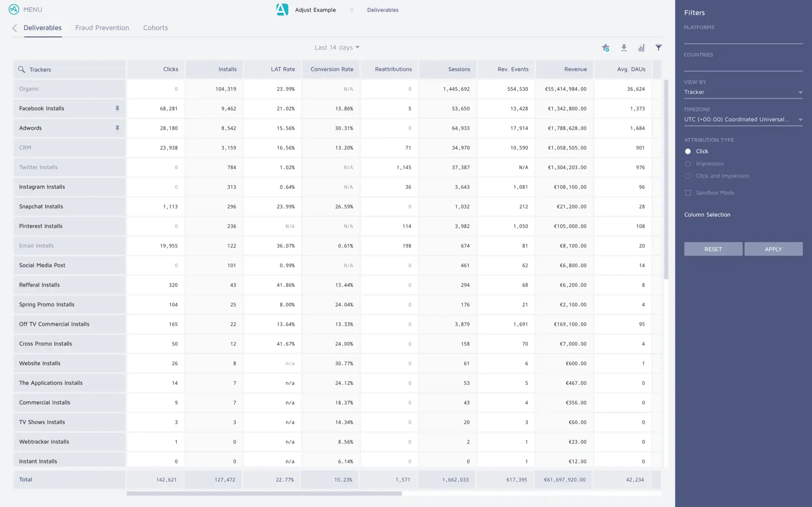The image size is (812, 507).
Task: Click the favorite star icon in toolbar
Action: 606,48
